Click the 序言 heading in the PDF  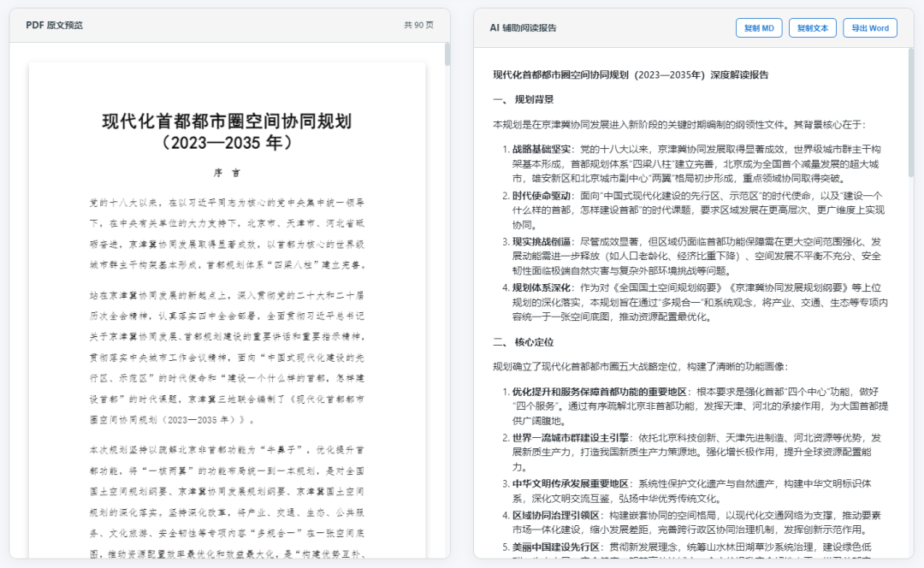[x=227, y=173]
